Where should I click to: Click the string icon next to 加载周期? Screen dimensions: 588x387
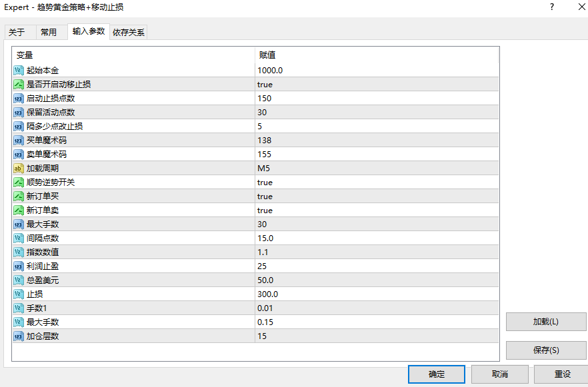point(19,168)
